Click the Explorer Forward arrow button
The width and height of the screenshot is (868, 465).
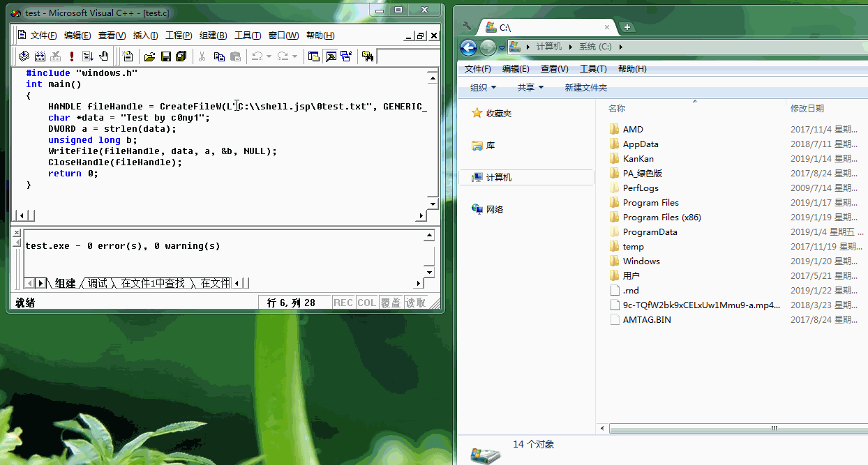[488, 47]
